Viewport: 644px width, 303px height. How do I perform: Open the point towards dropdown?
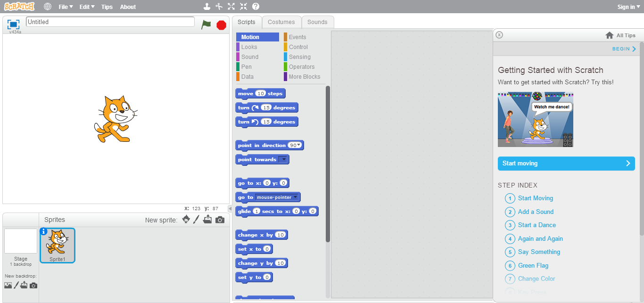283,159
